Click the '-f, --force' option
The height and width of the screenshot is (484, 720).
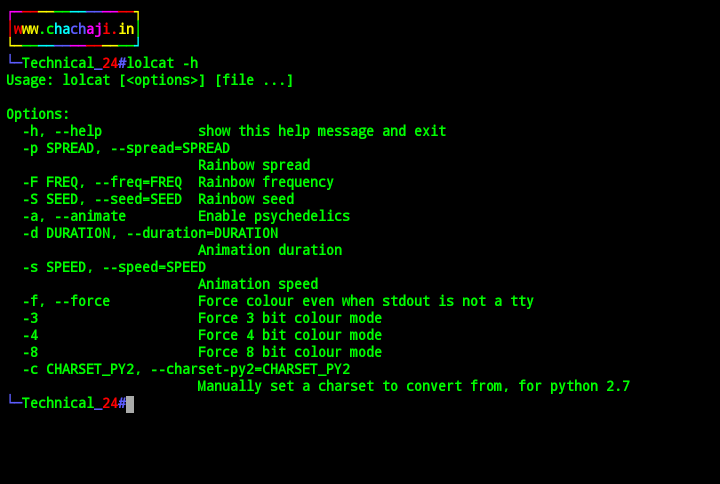point(66,301)
